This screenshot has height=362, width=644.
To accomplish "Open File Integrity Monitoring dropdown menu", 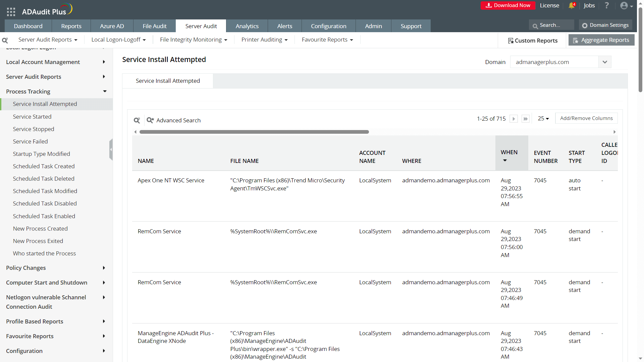I will (x=194, y=40).
